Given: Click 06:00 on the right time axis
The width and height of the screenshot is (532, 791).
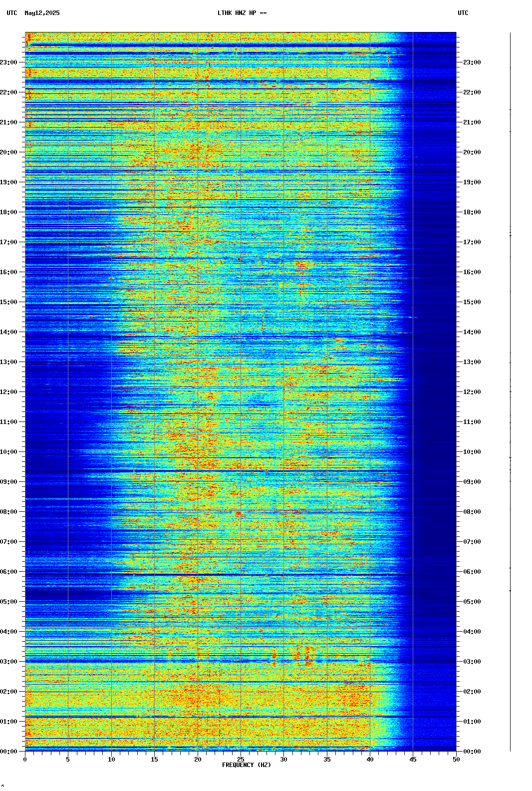Looking at the screenshot, I should (472, 572).
